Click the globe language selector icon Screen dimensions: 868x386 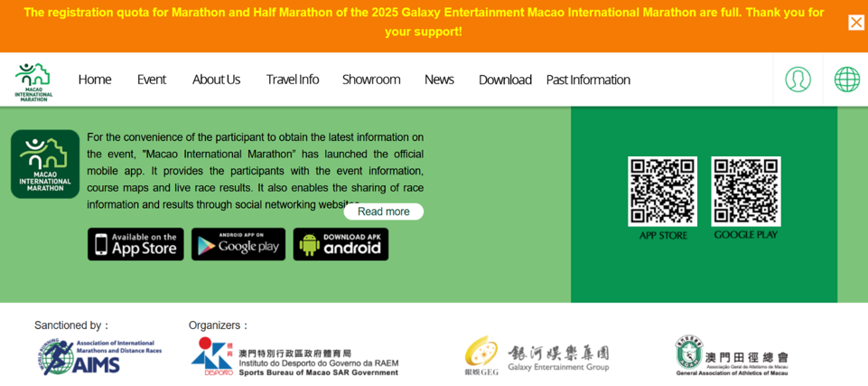point(846,80)
